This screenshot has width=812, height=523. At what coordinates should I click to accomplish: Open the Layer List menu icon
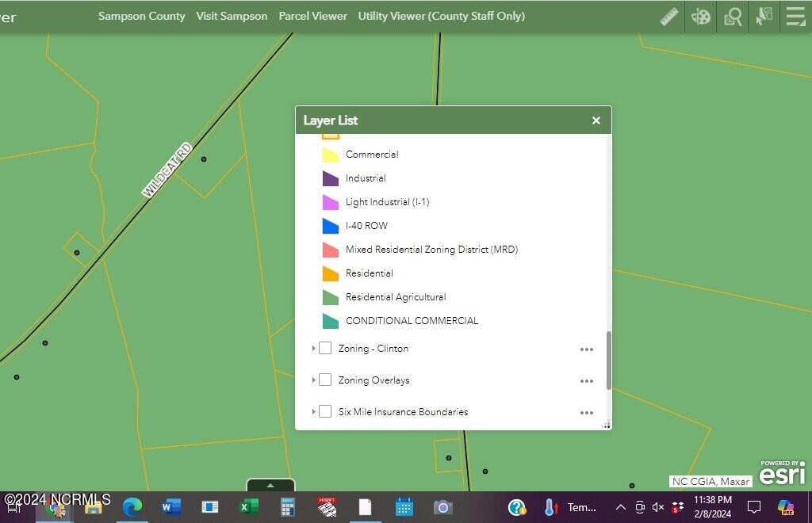click(795, 17)
